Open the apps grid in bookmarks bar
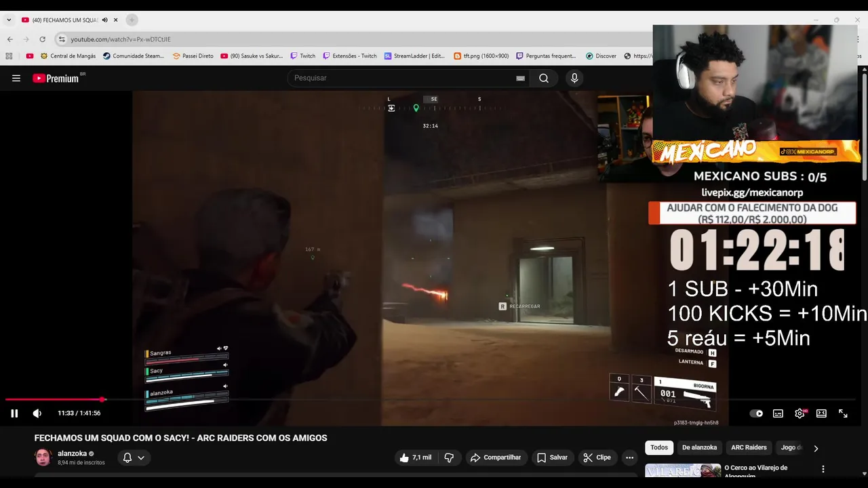The image size is (868, 488). (x=9, y=56)
